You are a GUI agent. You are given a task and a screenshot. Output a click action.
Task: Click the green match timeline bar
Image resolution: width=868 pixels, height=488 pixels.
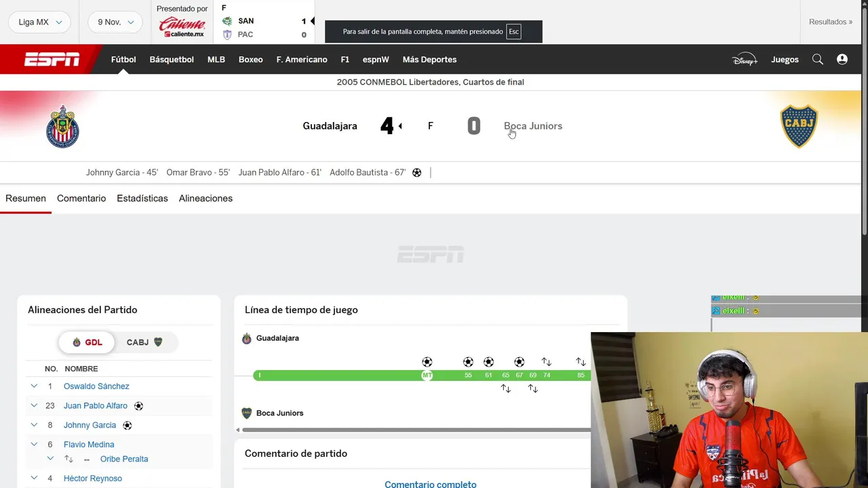[422, 375]
